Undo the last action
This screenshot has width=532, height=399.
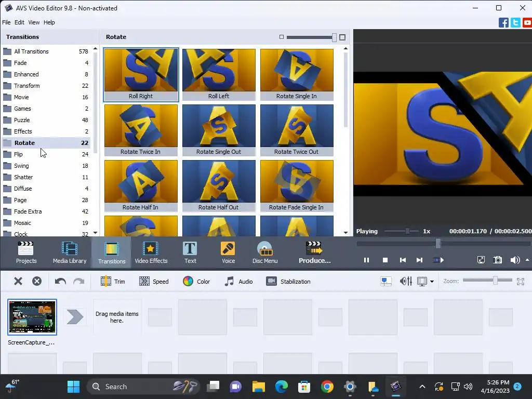point(60,281)
